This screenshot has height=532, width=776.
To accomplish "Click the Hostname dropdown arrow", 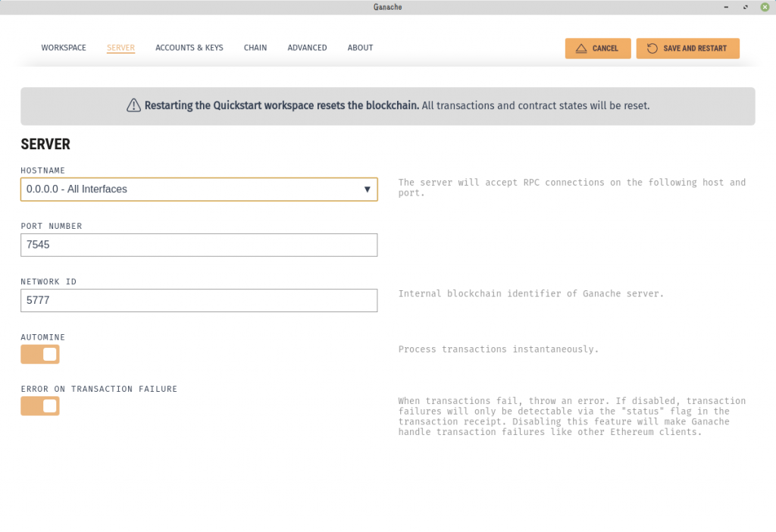I will pyautogui.click(x=368, y=189).
